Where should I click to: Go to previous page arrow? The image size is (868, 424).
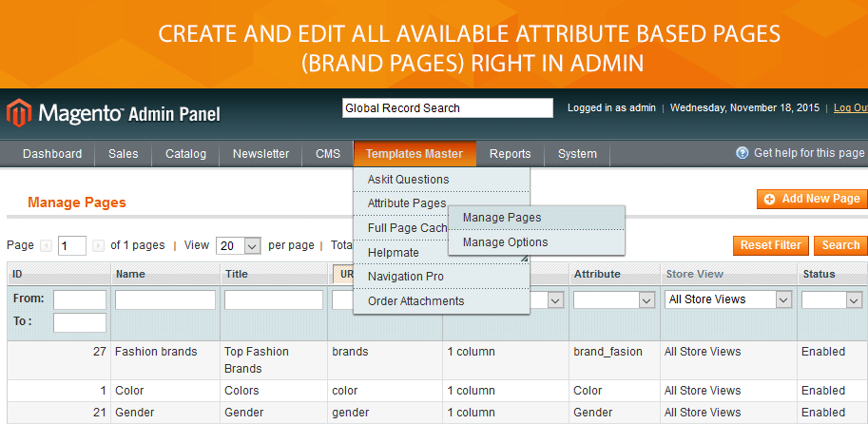47,245
